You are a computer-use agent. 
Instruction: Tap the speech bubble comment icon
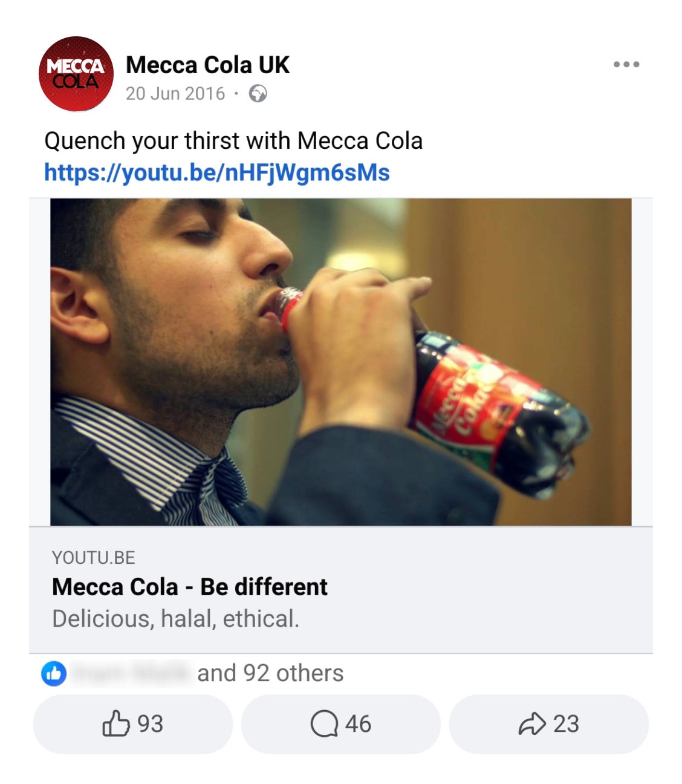pyautogui.click(x=324, y=724)
